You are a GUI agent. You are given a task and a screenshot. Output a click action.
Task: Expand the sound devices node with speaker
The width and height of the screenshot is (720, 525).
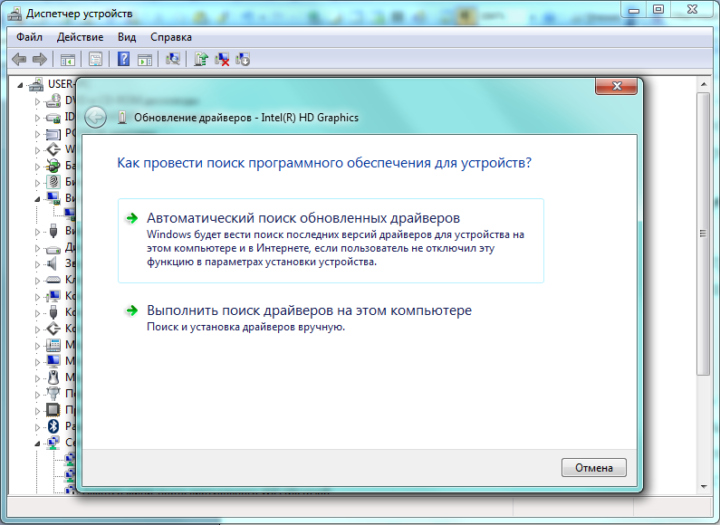click(x=37, y=264)
